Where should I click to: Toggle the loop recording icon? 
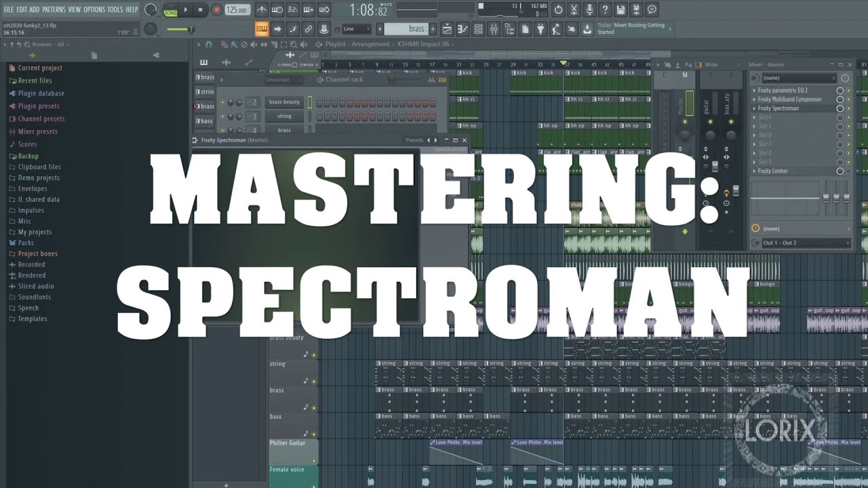[324, 9]
